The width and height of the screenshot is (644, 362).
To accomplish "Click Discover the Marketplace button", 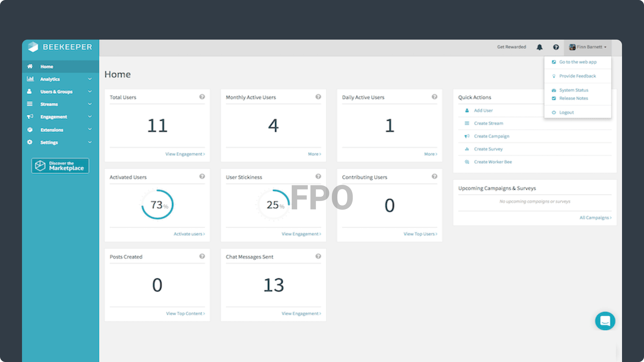I will click(60, 166).
